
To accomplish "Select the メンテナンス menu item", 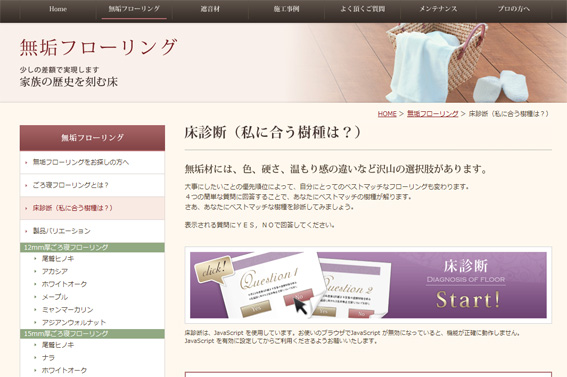I will coord(438,9).
